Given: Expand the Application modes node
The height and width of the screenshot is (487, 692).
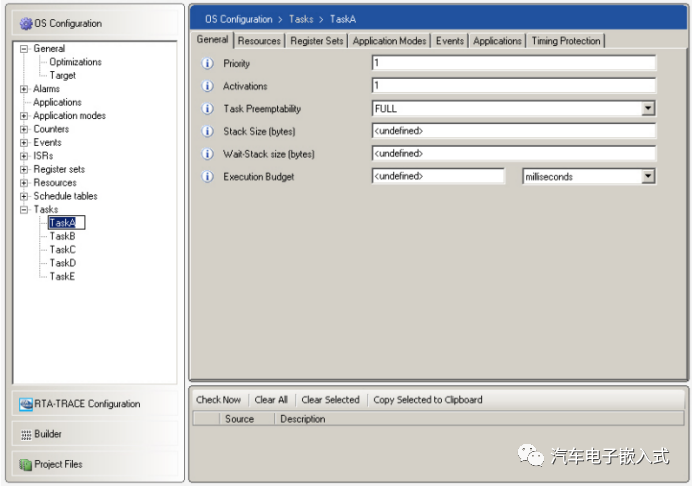Looking at the screenshot, I should [x=24, y=116].
